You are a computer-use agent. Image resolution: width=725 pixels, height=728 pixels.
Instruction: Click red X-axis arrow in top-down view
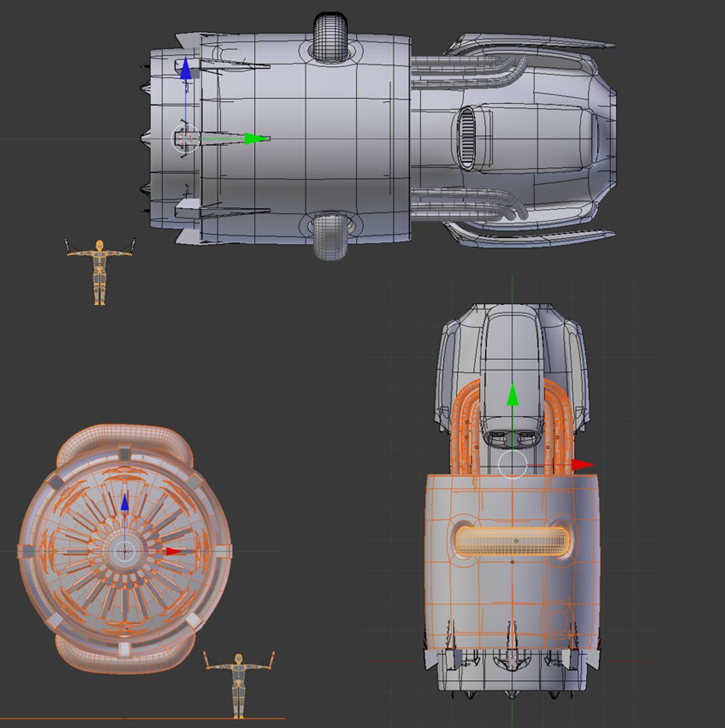[583, 464]
